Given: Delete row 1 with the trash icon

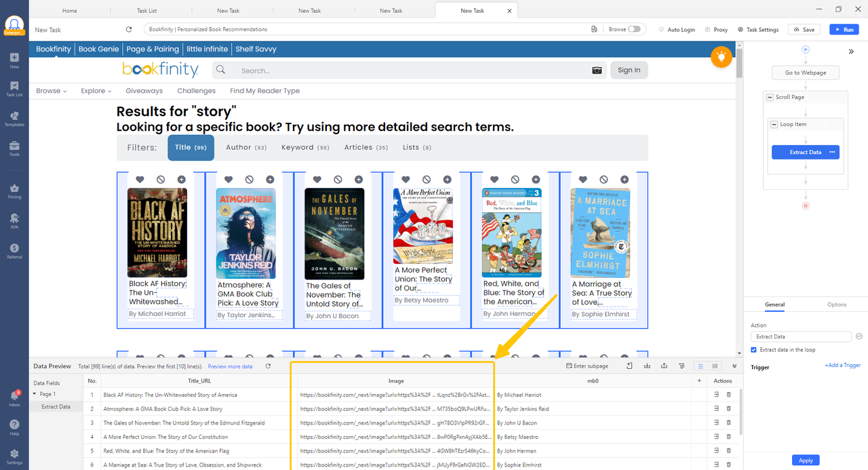Looking at the screenshot, I should click(729, 394).
